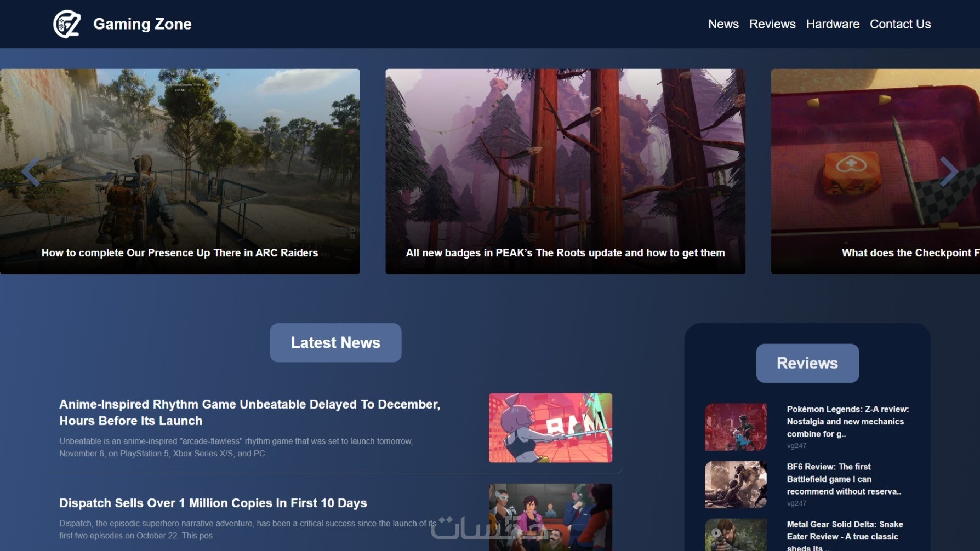Go to previous carousel slide with left arrow
980x551 pixels.
tap(31, 172)
